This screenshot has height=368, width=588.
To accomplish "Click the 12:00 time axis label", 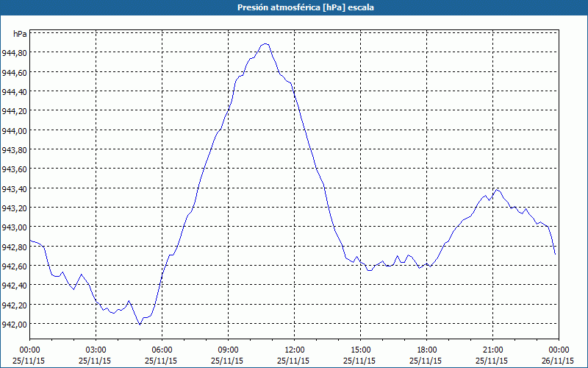I will point(295,350).
